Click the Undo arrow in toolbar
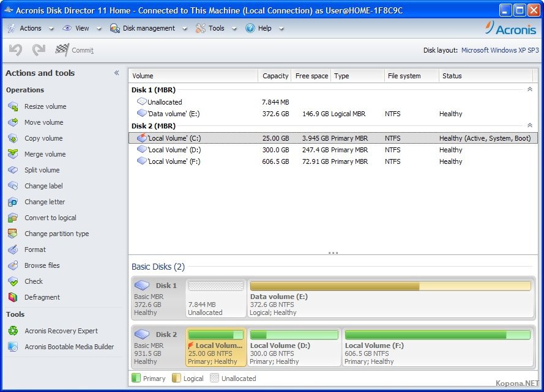Viewport: 544px width, 392px height. point(15,50)
